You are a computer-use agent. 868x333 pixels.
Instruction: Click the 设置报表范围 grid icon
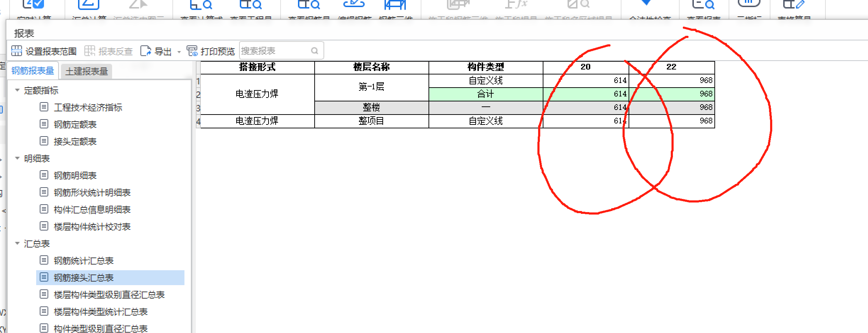coord(17,51)
